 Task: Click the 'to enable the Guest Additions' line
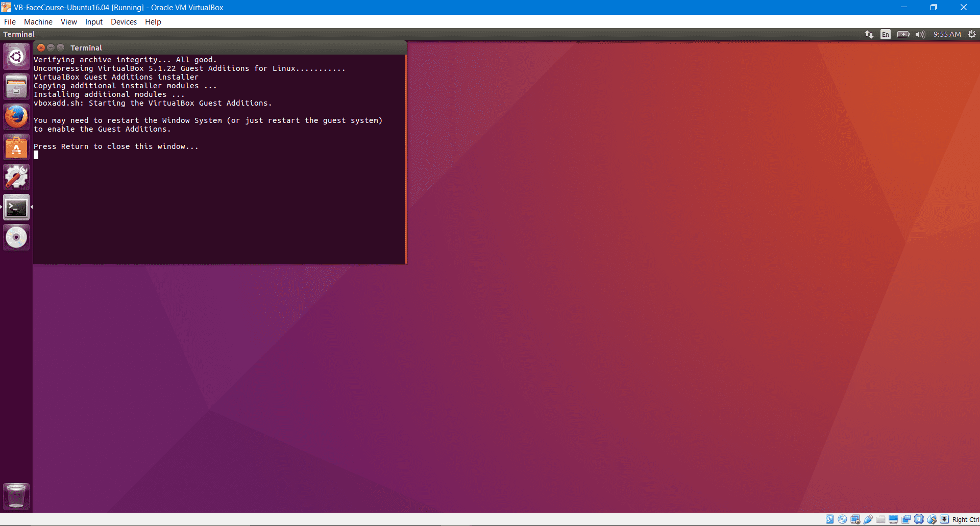click(x=102, y=129)
